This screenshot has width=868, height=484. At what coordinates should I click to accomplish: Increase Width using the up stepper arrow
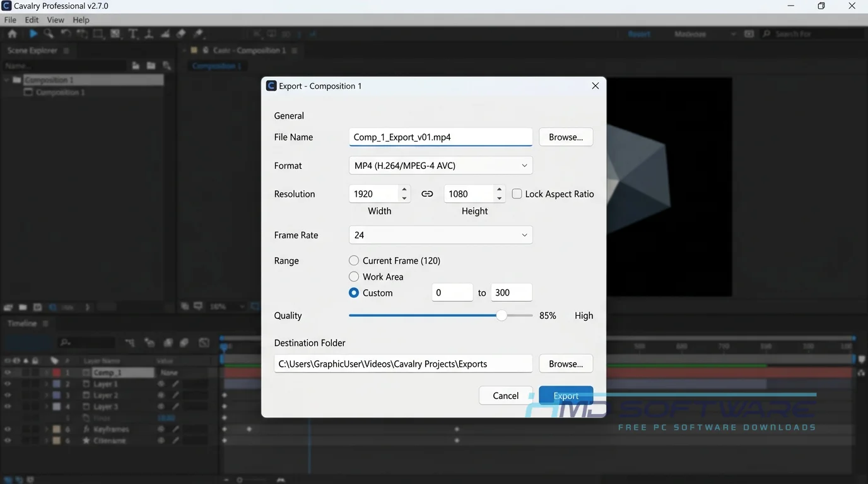click(x=404, y=189)
